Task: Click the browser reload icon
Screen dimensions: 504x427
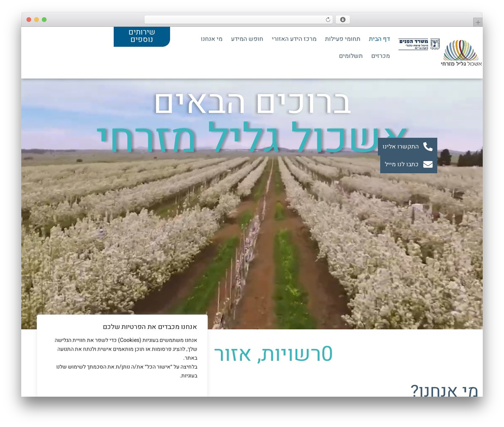Action: (328, 20)
